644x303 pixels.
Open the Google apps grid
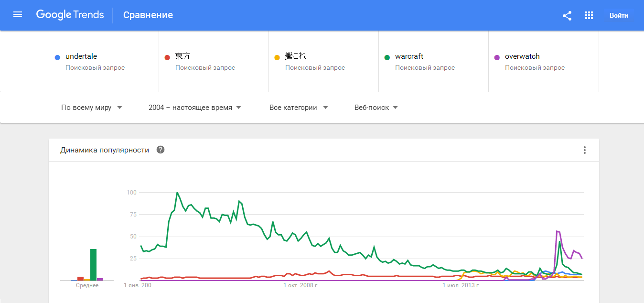click(x=589, y=15)
